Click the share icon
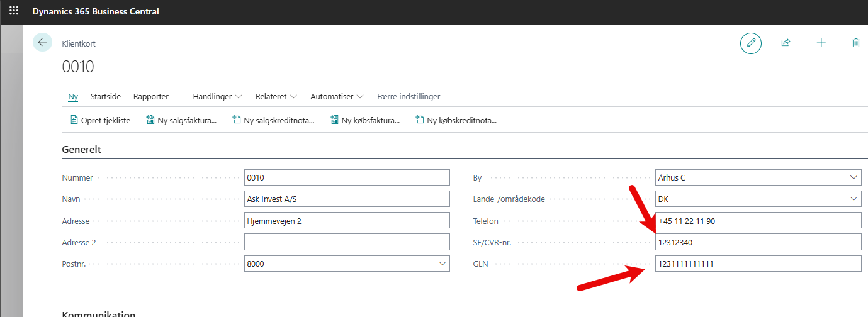The image size is (868, 317). pos(786,43)
